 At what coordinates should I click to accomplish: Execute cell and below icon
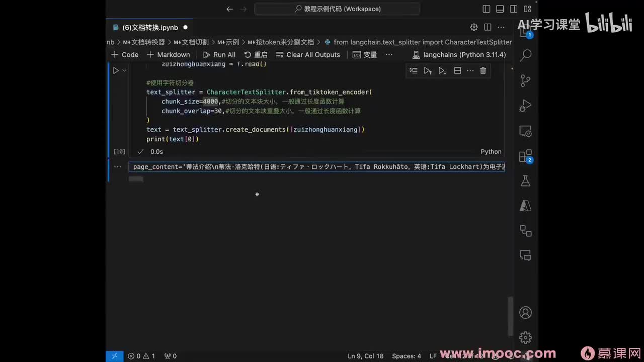pos(442,71)
